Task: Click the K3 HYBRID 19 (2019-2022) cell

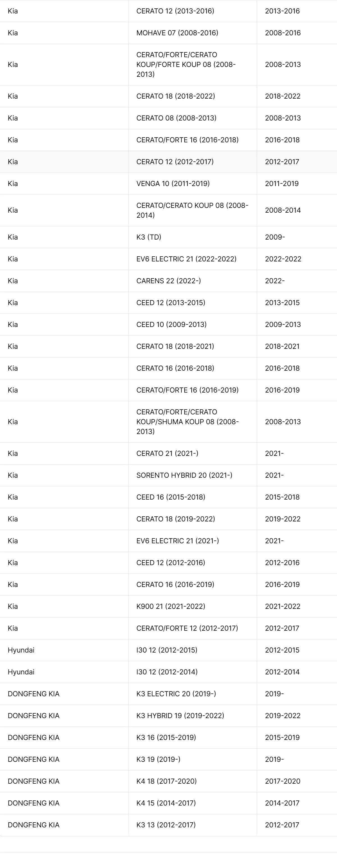Action: [180, 715]
